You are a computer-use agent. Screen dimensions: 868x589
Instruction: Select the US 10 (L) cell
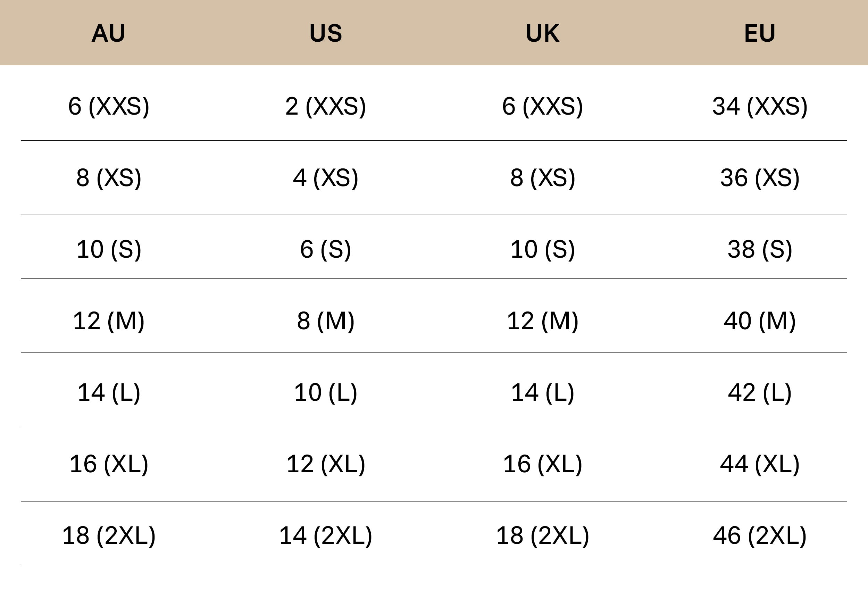pyautogui.click(x=326, y=392)
